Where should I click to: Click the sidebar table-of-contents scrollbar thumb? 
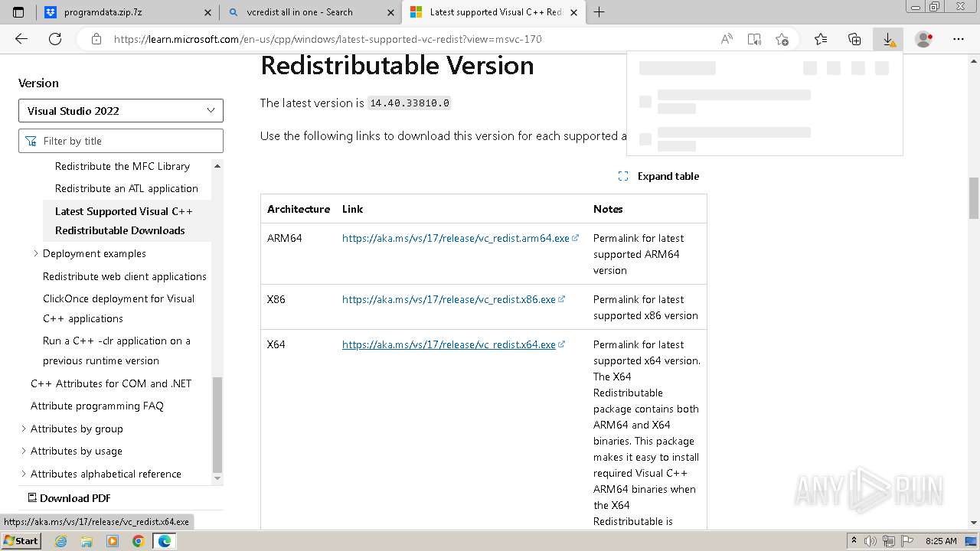[x=217, y=425]
